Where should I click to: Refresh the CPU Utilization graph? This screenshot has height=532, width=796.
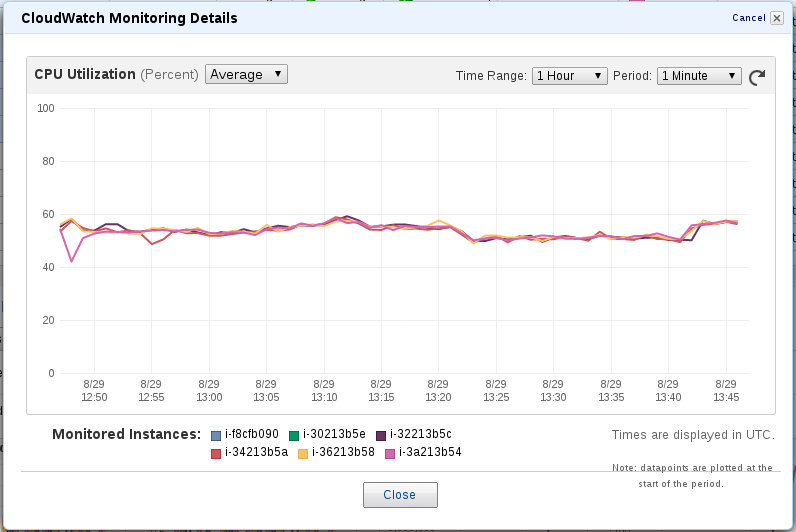click(x=757, y=77)
